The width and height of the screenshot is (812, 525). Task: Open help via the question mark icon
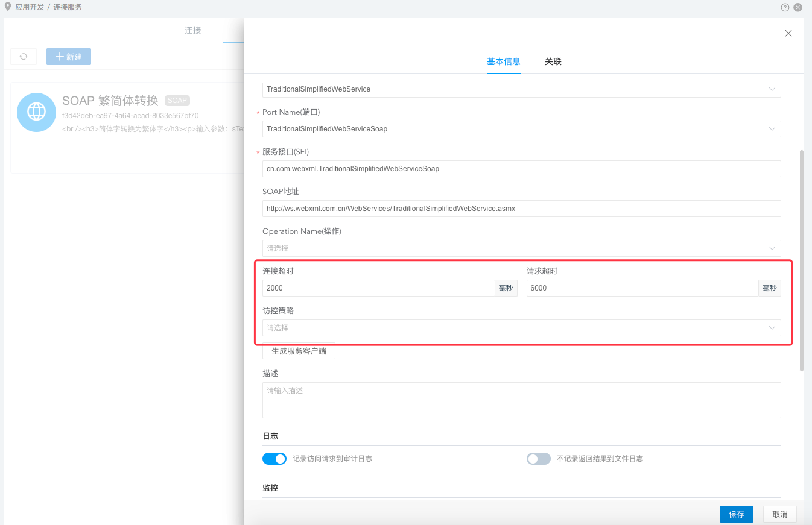[x=784, y=7]
